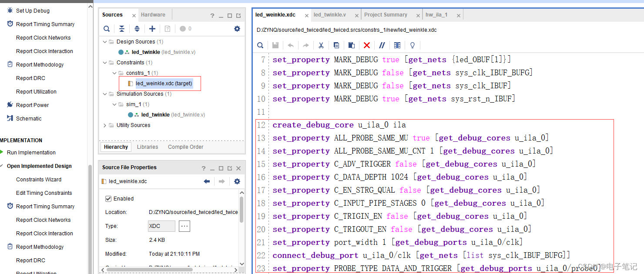This screenshot has height=274, width=644.
Task: Expand the Utility Sources node
Action: click(105, 125)
